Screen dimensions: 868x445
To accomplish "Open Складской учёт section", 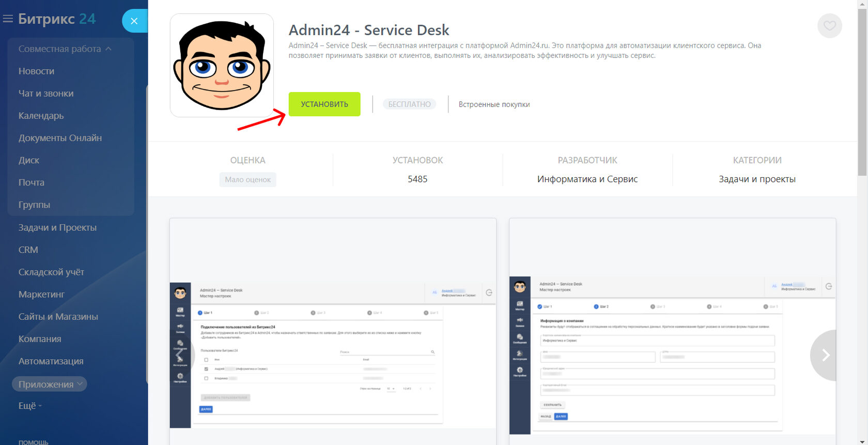I will pyautogui.click(x=51, y=272).
